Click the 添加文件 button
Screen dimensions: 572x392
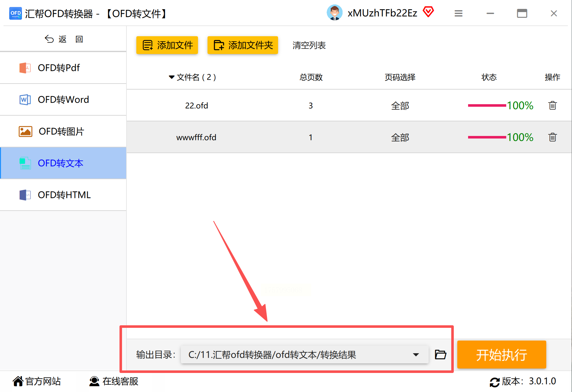click(167, 45)
